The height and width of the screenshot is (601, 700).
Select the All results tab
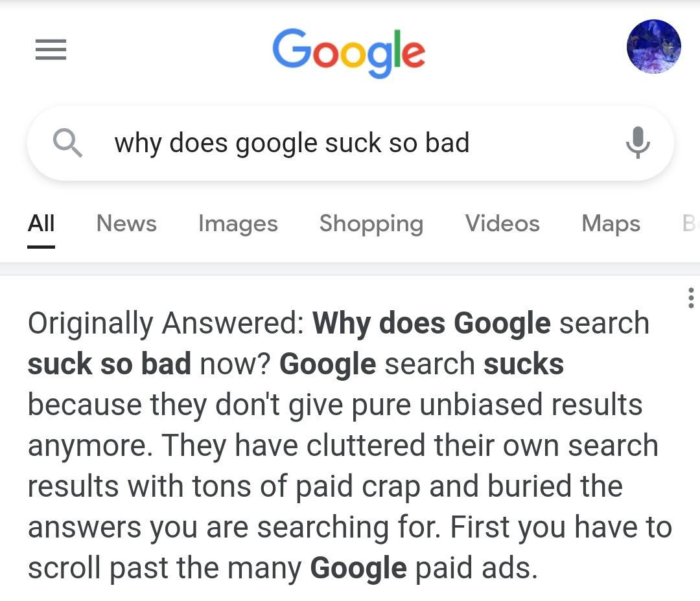pyautogui.click(x=41, y=223)
